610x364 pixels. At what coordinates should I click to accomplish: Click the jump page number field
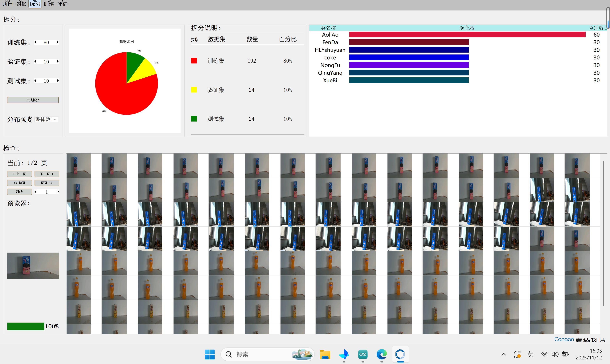pyautogui.click(x=47, y=192)
